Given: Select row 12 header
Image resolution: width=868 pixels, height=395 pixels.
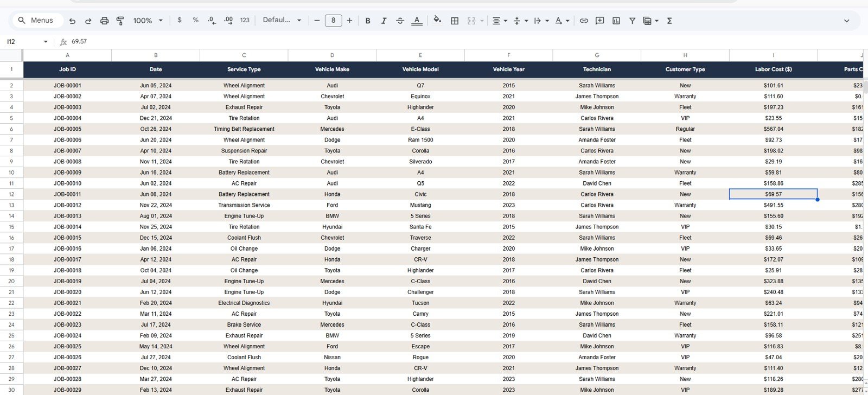Looking at the screenshot, I should (11, 194).
